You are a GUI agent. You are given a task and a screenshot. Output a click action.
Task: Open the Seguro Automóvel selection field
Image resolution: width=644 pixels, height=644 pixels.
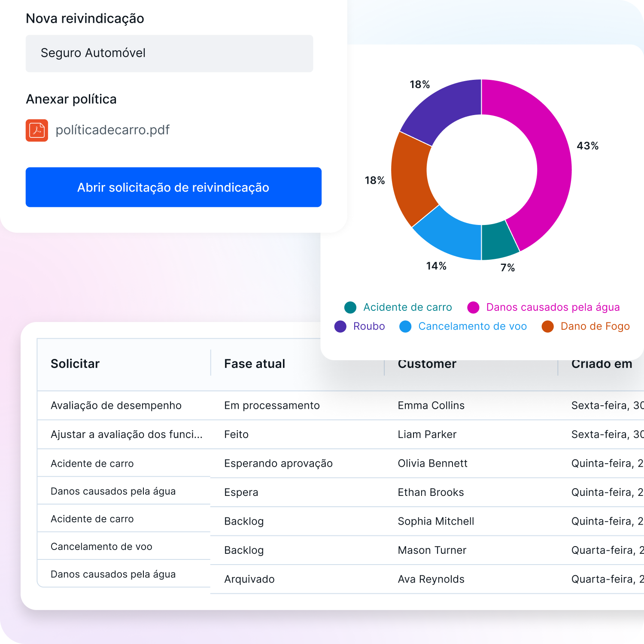169,53
